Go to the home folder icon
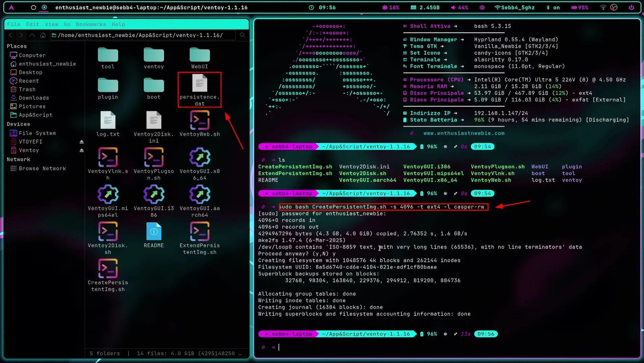Screen dimensions: 644x363 [43, 35]
